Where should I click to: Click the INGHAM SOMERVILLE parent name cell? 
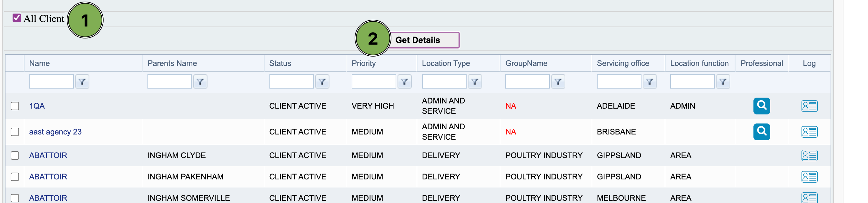(x=189, y=198)
